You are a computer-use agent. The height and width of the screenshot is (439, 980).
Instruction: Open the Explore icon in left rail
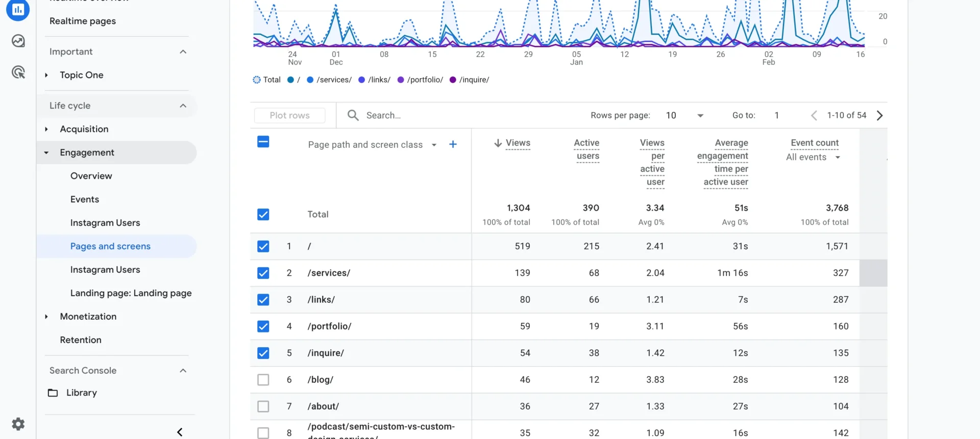coord(18,41)
